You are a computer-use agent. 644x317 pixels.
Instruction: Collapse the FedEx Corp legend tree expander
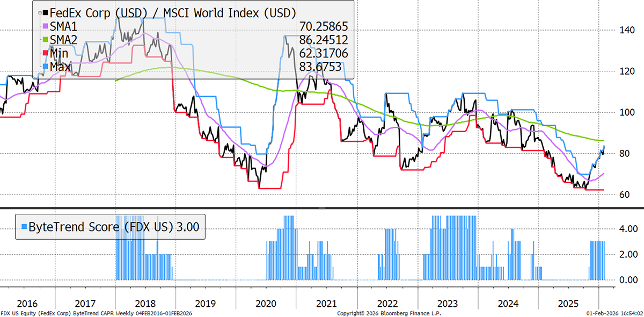[x=40, y=11]
